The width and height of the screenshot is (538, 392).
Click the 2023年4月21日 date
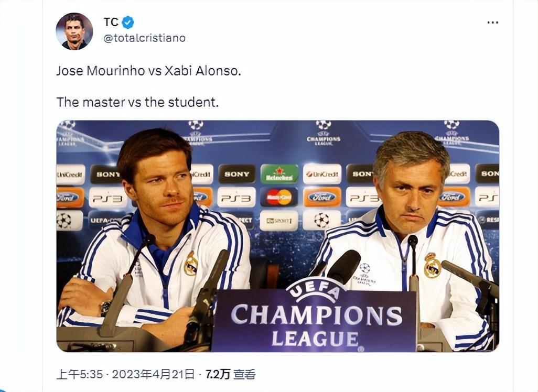click(153, 374)
